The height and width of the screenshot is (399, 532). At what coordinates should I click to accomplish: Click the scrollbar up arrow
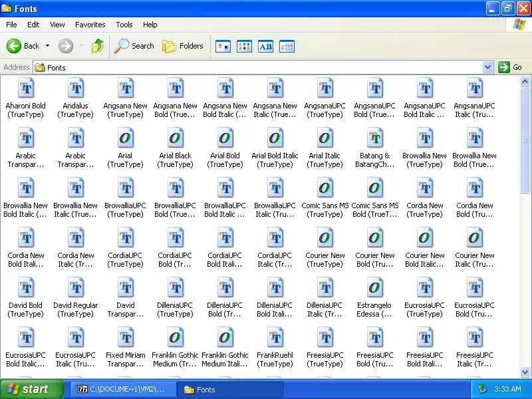point(525,81)
